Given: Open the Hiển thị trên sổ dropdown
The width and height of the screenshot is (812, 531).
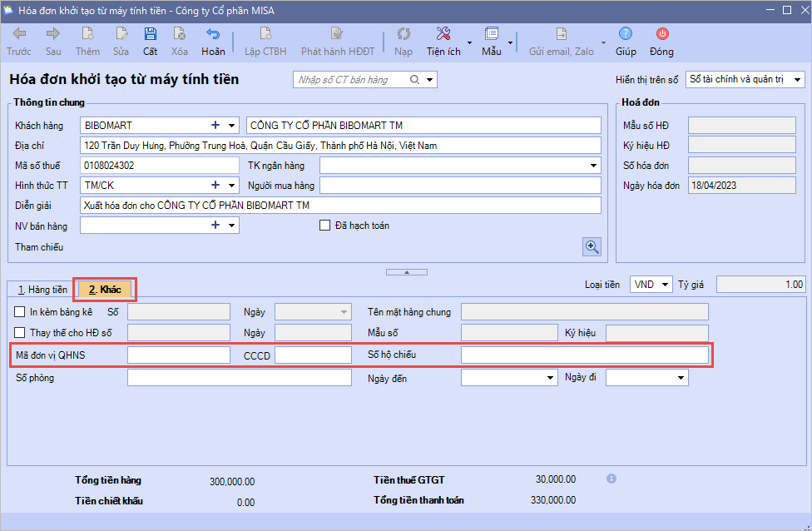Looking at the screenshot, I should pos(797,80).
